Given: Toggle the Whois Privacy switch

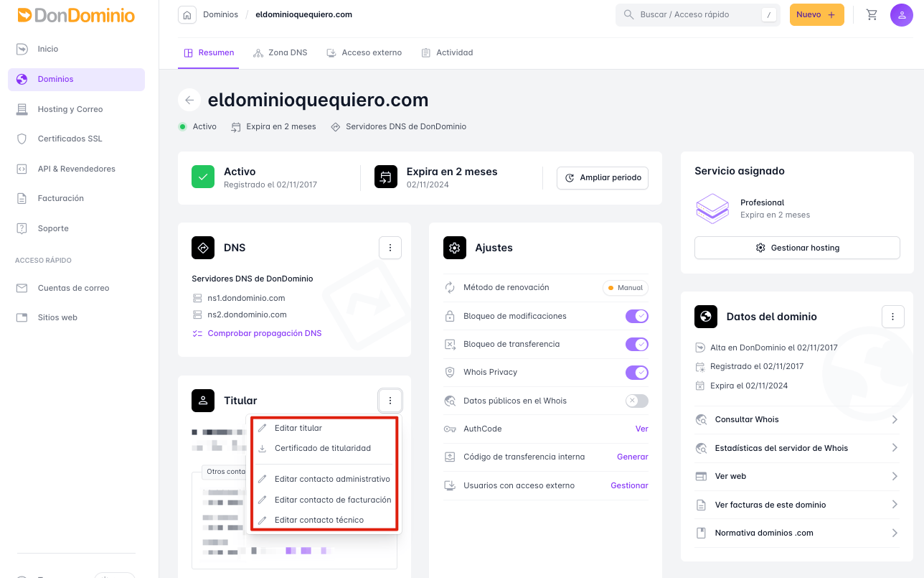Looking at the screenshot, I should click(637, 372).
